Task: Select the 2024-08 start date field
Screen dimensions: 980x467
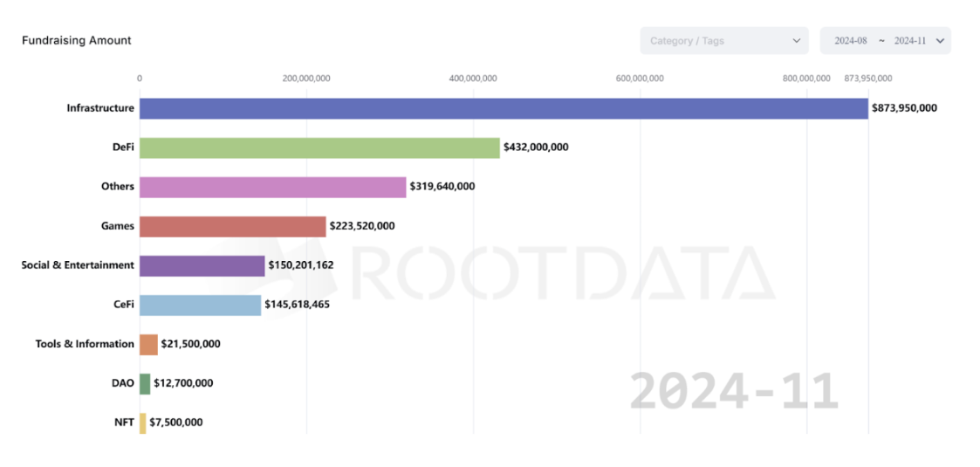Action: pyautogui.click(x=850, y=41)
